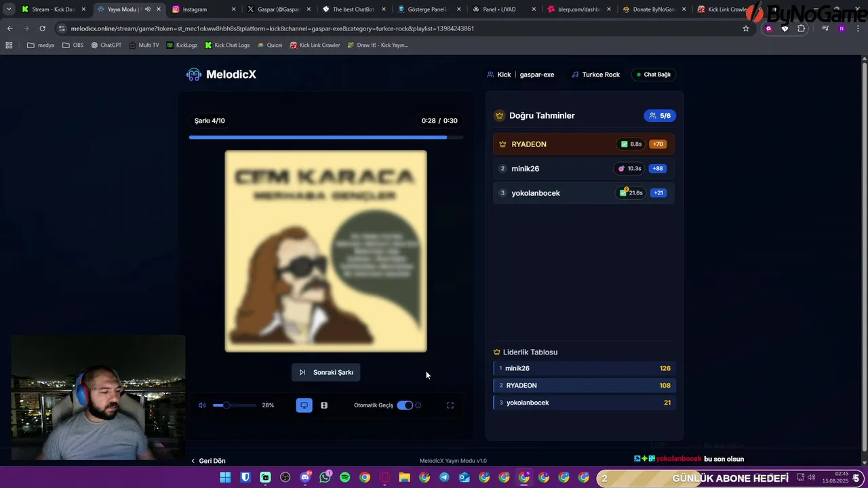Click the 5/6 players counter badge
868x488 pixels.
tap(660, 116)
